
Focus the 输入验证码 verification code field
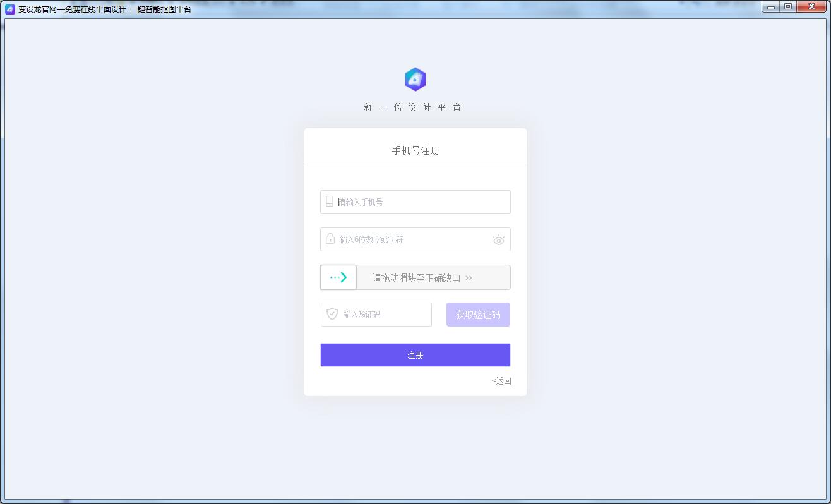click(385, 315)
